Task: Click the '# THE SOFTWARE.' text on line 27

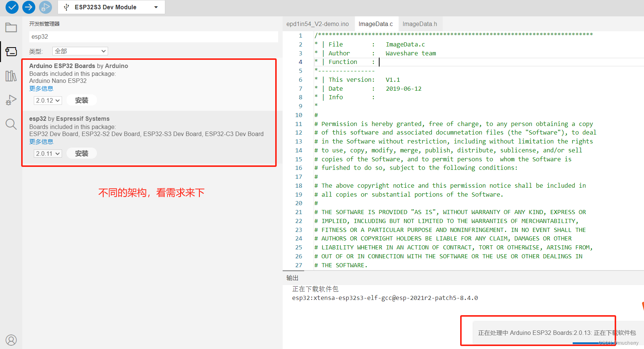Action: click(341, 265)
